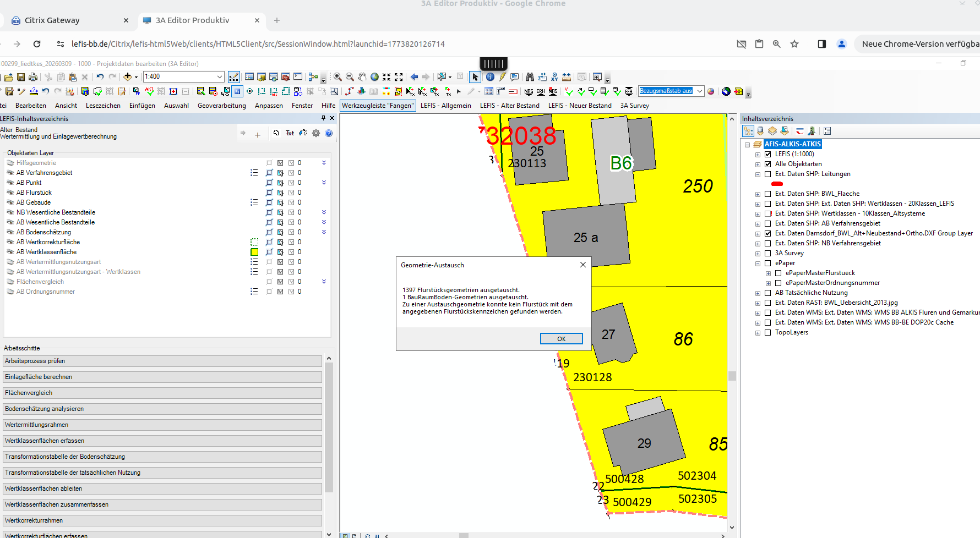This screenshot has height=538, width=980.
Task: Click the Identify info tool icon
Action: [x=490, y=77]
